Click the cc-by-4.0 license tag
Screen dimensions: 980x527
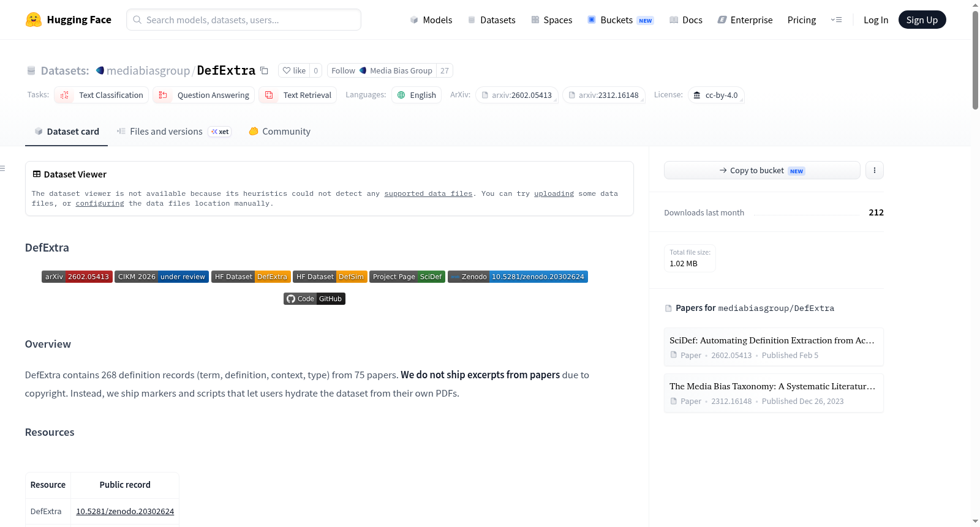(x=716, y=95)
